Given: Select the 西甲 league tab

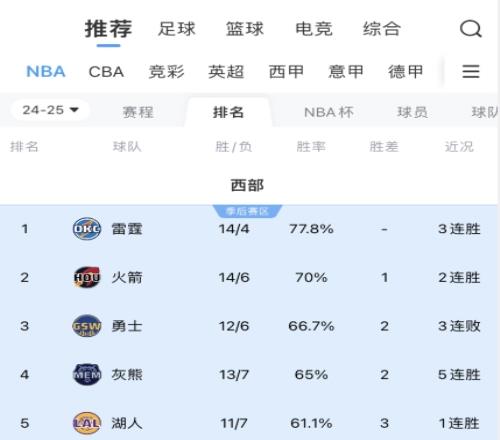Looking at the screenshot, I should coord(286,72).
